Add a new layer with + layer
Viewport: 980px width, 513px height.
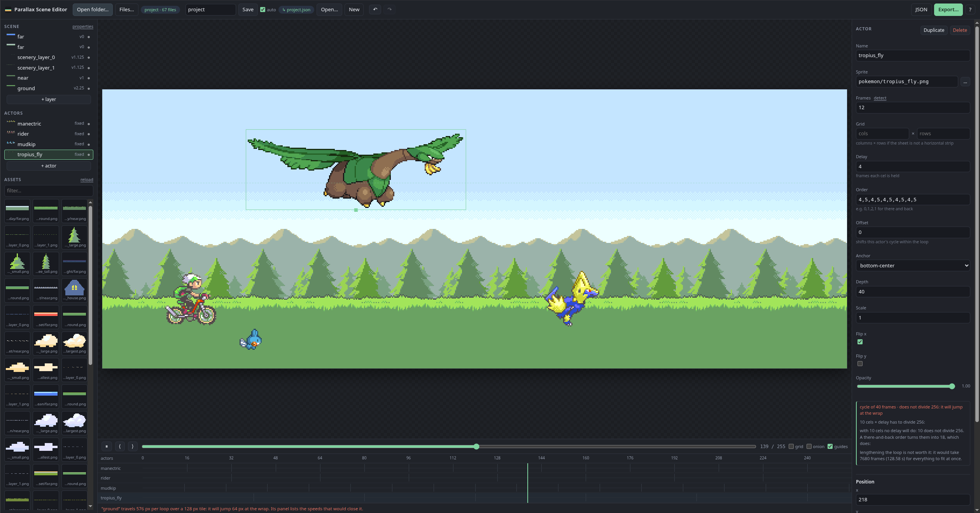[49, 99]
